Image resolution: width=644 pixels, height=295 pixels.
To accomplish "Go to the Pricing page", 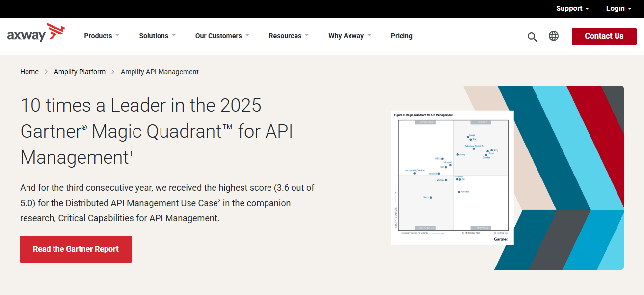I will click(x=402, y=36).
